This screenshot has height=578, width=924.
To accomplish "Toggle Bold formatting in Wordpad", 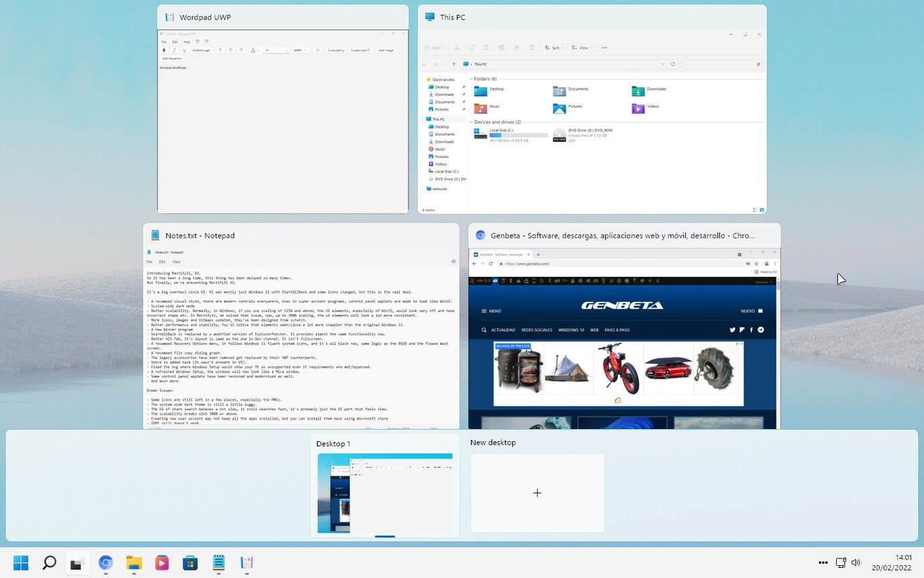I will (164, 50).
